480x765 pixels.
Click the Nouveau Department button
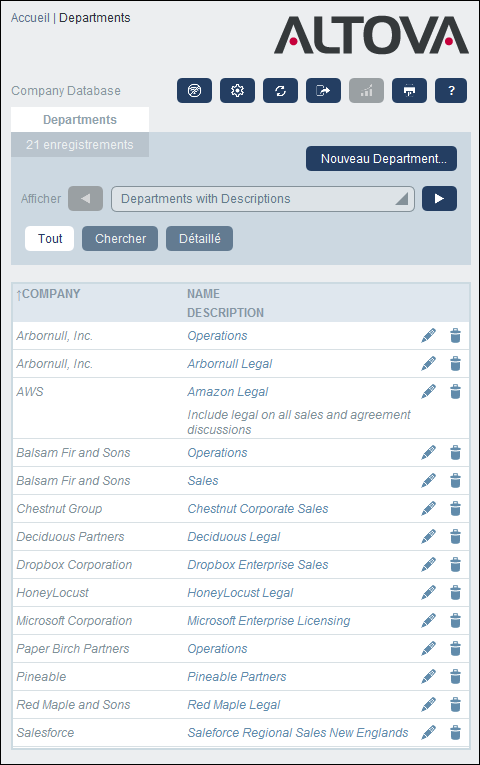(381, 159)
